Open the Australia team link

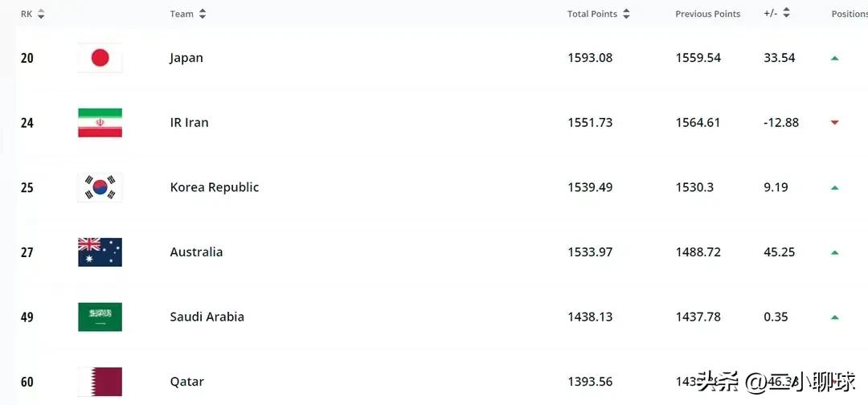tap(196, 252)
